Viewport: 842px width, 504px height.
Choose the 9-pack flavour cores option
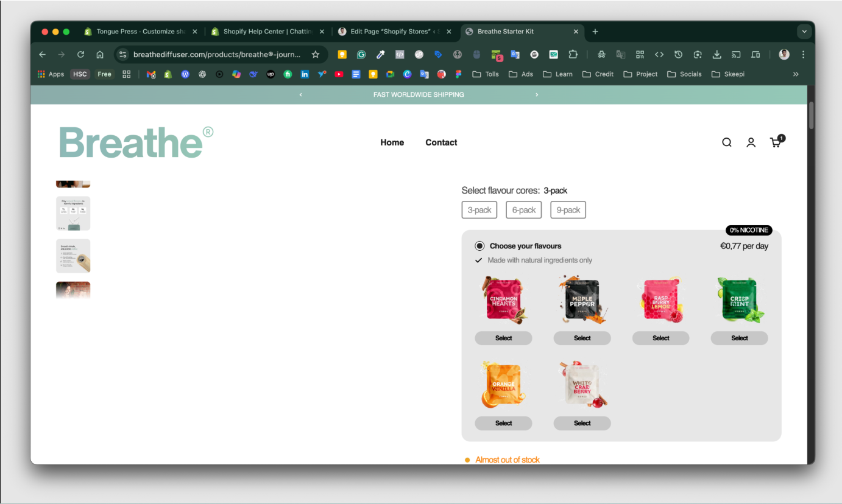tap(568, 210)
